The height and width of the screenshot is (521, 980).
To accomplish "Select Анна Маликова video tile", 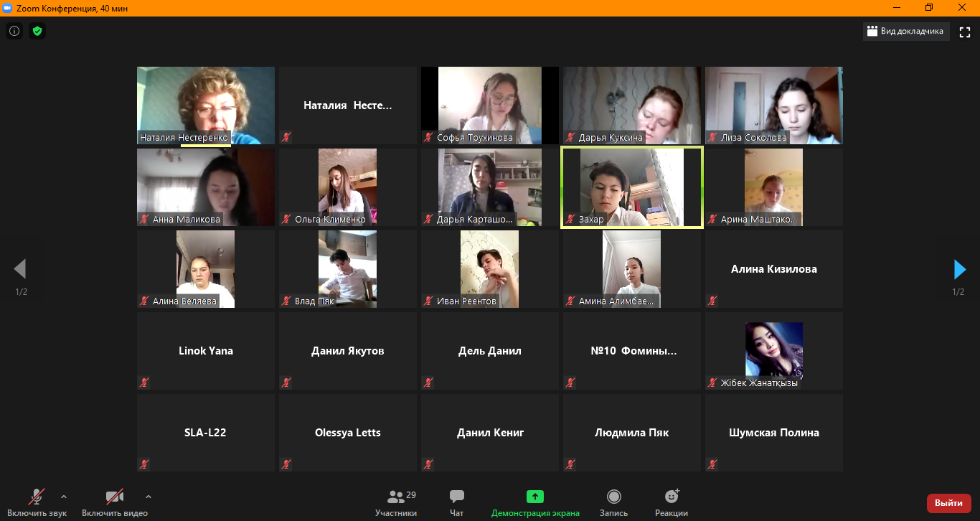I will tap(206, 187).
